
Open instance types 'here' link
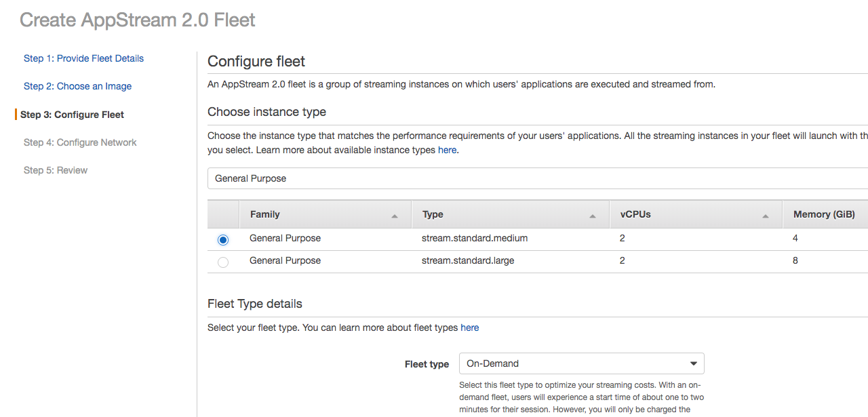[x=447, y=150]
